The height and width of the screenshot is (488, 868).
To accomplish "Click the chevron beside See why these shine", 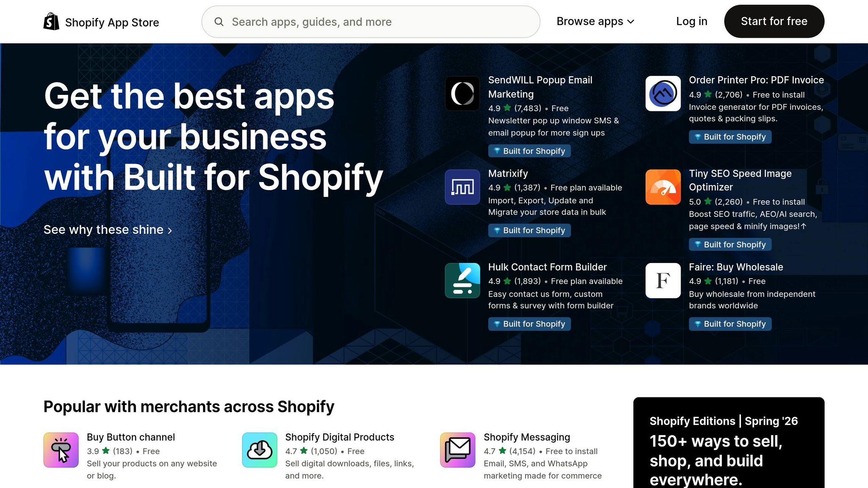I will [x=170, y=230].
